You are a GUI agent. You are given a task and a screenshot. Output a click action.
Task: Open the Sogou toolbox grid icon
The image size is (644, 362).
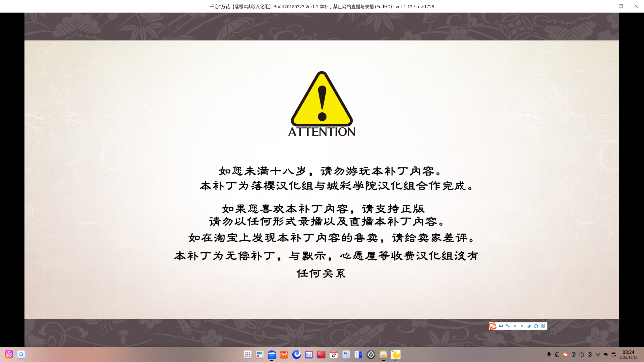[x=543, y=326]
